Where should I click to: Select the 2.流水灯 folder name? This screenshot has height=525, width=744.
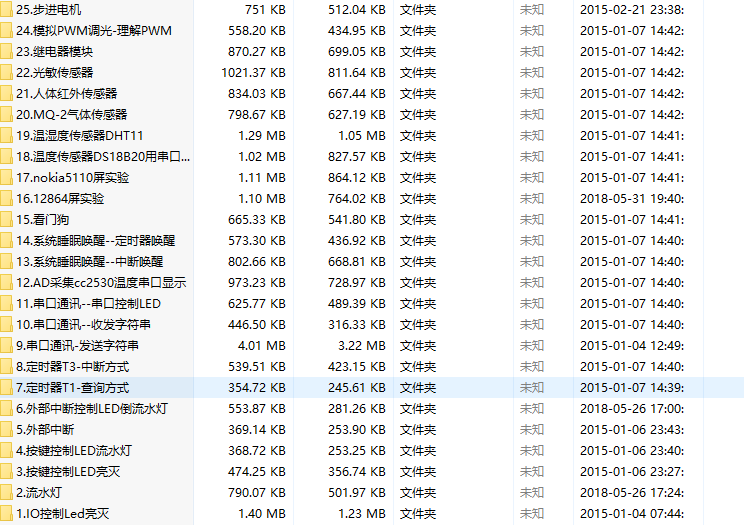click(x=39, y=492)
